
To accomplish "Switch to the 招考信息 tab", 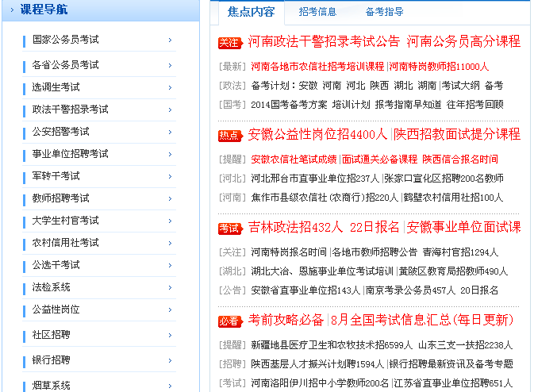I will tap(317, 12).
